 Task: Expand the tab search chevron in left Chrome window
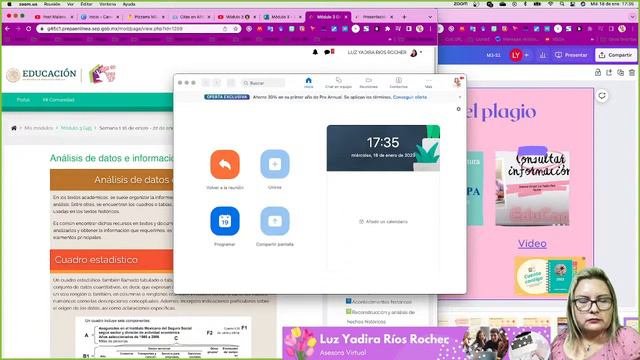tap(430, 17)
